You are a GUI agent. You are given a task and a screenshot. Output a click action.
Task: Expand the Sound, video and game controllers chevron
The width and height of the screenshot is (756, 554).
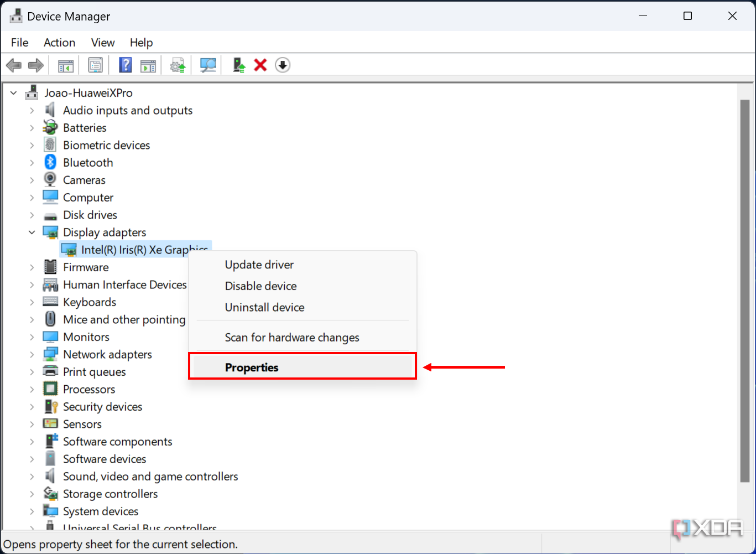tap(32, 476)
